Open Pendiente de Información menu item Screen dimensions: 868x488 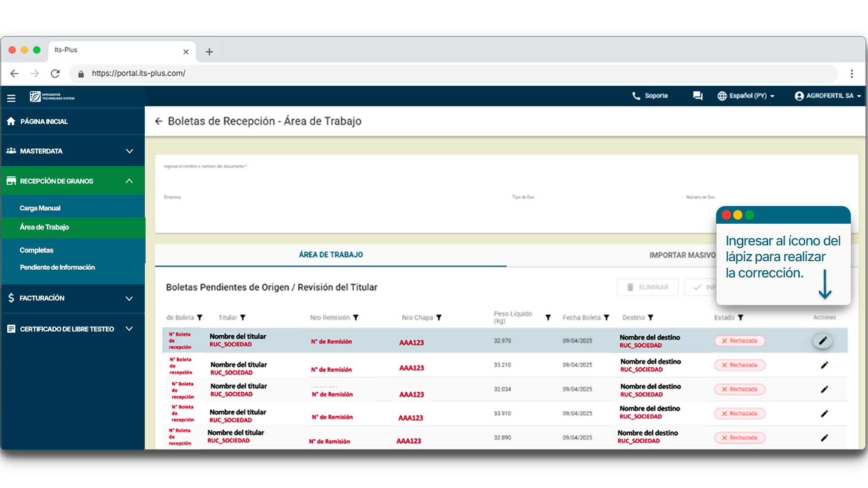(57, 267)
